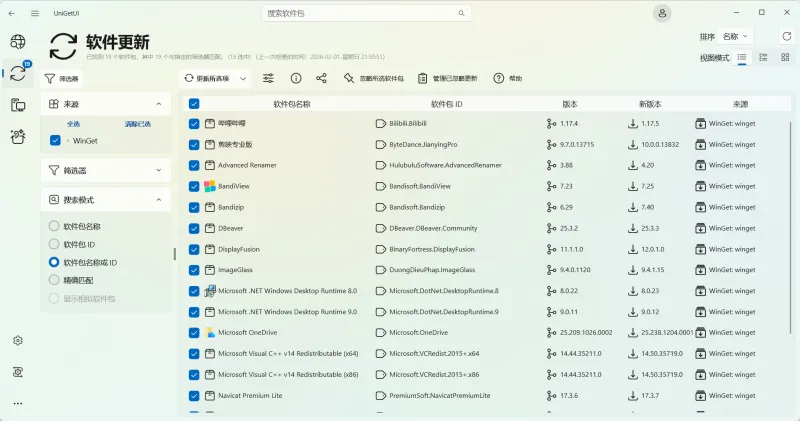
Task: Sort by 软件包名称 column header
Action: (x=291, y=104)
